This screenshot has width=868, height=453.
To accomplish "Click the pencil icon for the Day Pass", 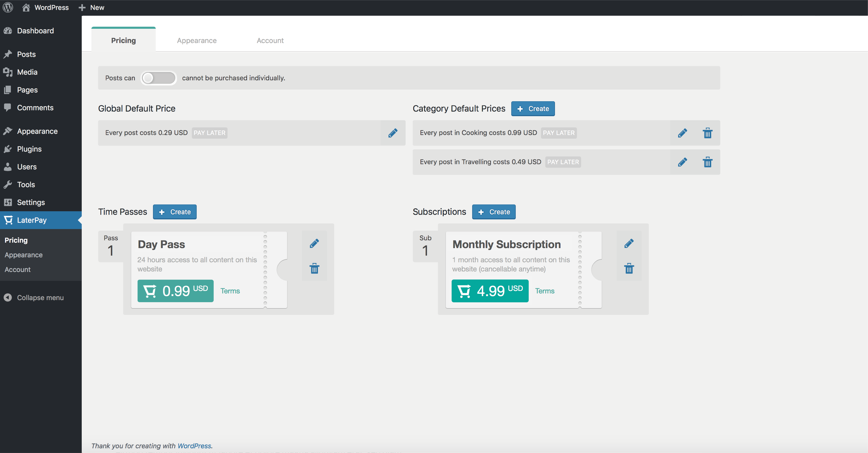I will click(x=314, y=243).
